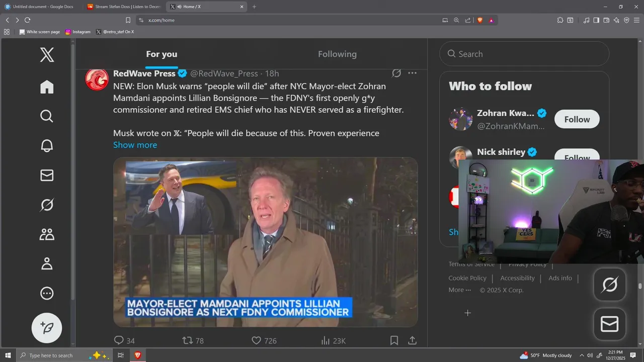The image size is (644, 362).
Task: Open browser Extensions puzzle icon
Action: click(560, 20)
